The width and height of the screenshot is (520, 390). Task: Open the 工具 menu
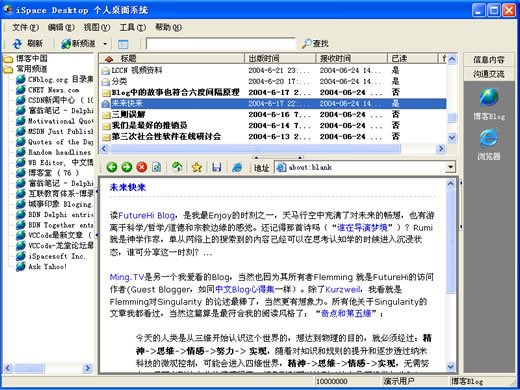tap(133, 27)
